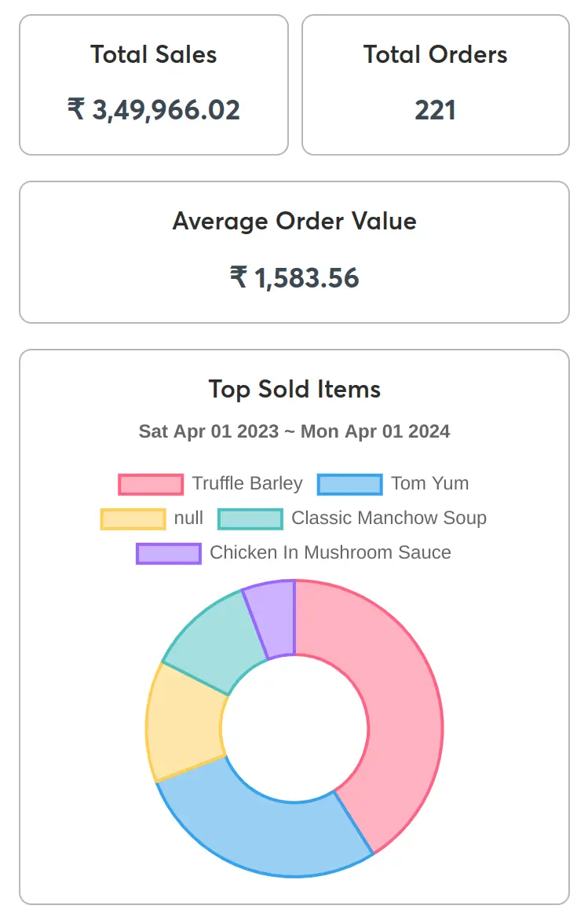This screenshot has height=920, width=588.
Task: Select the date range Apr 2023 to Apr 2024
Action: [294, 431]
